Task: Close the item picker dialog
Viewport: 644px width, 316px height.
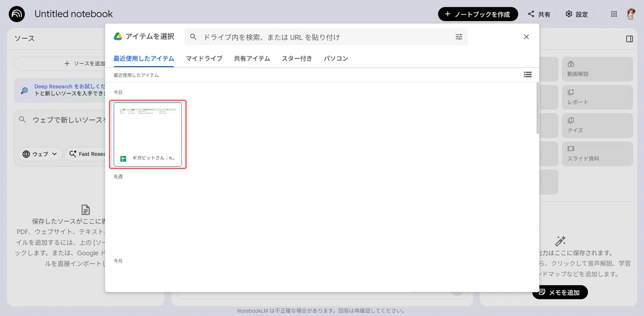Action: 526,37
